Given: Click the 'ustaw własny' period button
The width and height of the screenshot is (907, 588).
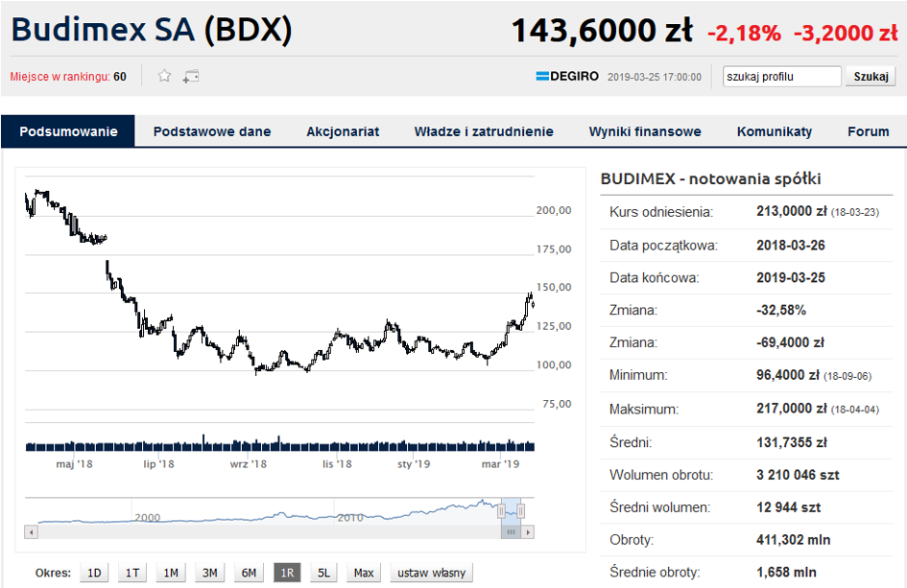Looking at the screenshot, I should [x=432, y=573].
